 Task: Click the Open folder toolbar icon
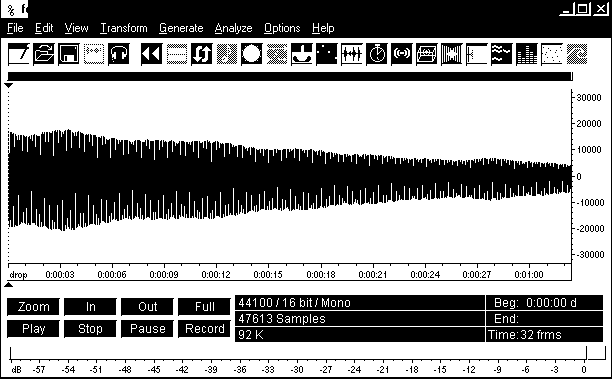tap(44, 54)
